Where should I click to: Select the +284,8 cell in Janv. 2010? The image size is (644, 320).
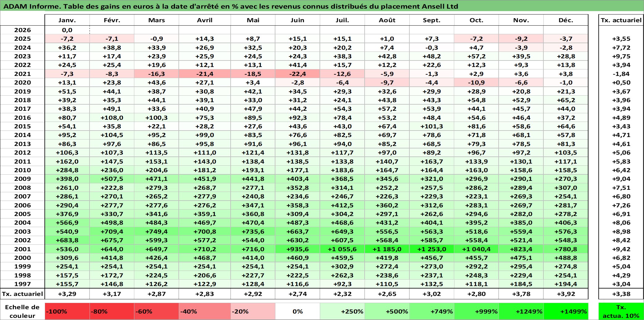pos(67,170)
